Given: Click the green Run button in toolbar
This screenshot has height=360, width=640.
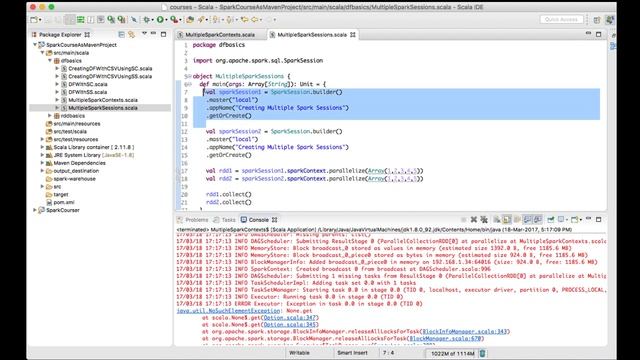Looking at the screenshot, I should [160, 19].
